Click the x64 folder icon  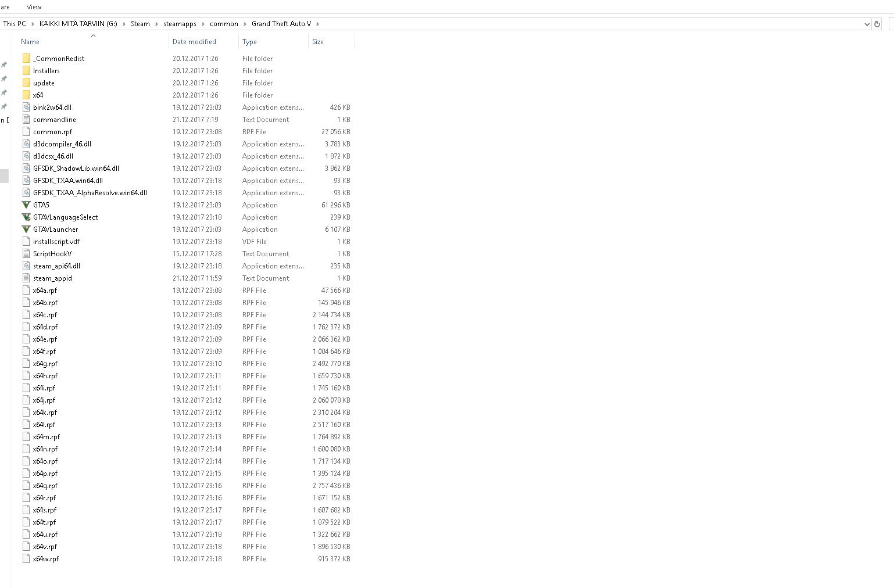tap(26, 95)
